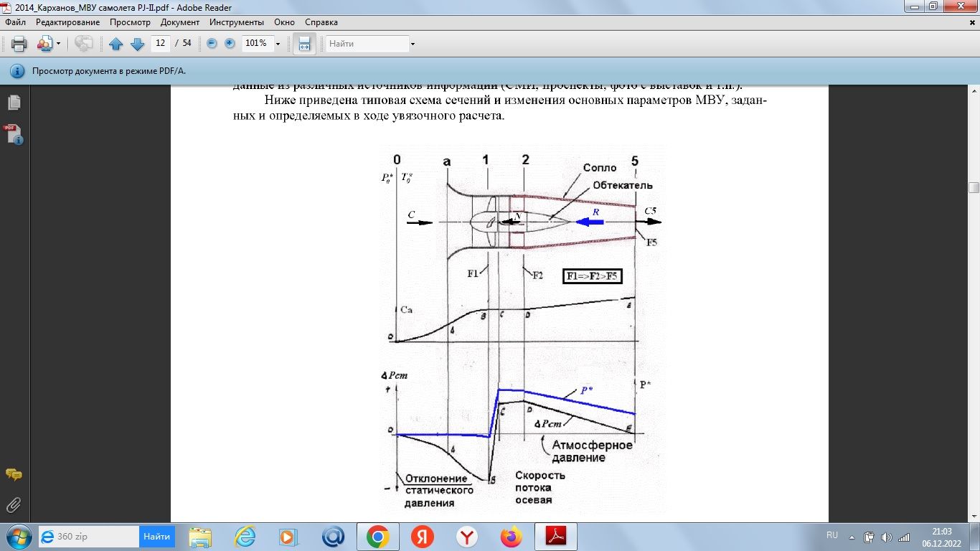This screenshot has width=980, height=551.
Task: Click the taskbar search box with 360 zip
Action: 89,537
